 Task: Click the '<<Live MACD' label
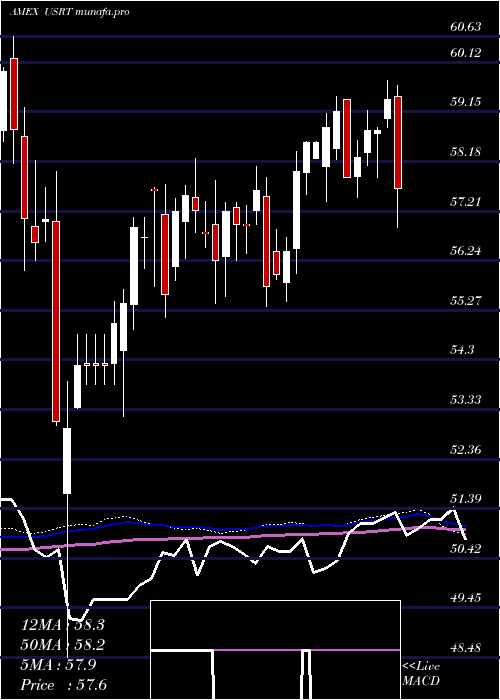point(421,673)
